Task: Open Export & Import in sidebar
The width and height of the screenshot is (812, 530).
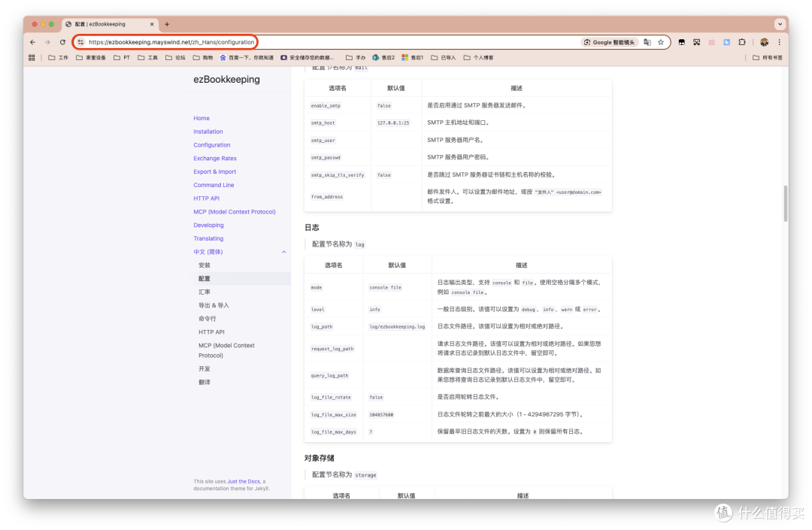Action: pyautogui.click(x=215, y=172)
